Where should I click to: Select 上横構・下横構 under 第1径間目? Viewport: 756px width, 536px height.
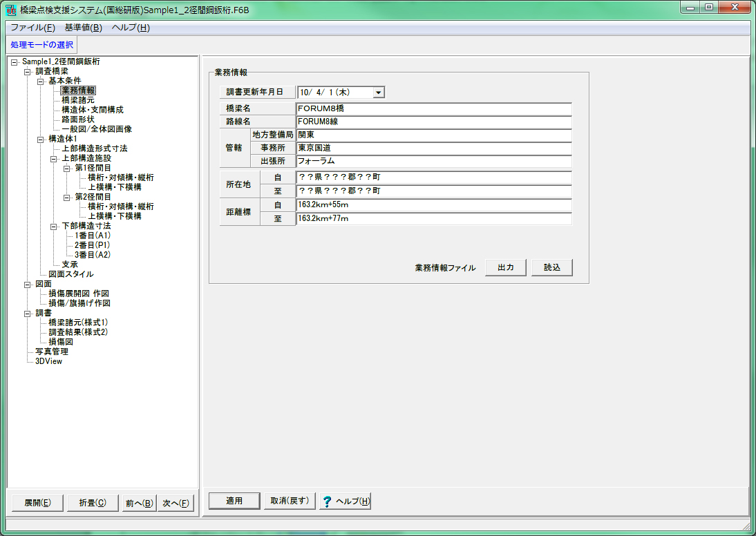(x=115, y=187)
